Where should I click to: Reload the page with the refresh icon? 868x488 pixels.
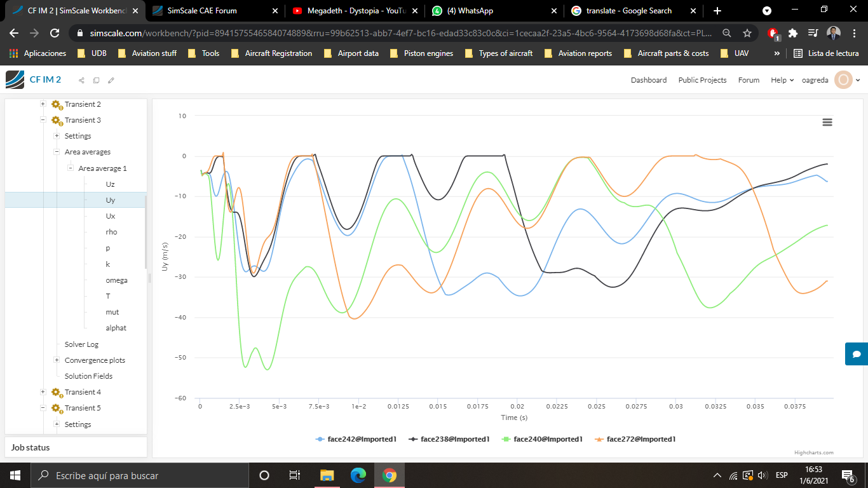click(55, 33)
